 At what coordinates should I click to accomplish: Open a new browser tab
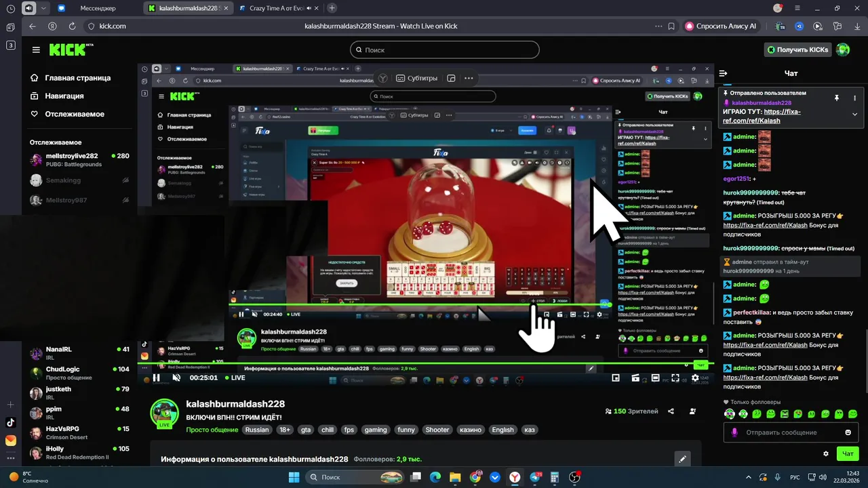point(332,8)
